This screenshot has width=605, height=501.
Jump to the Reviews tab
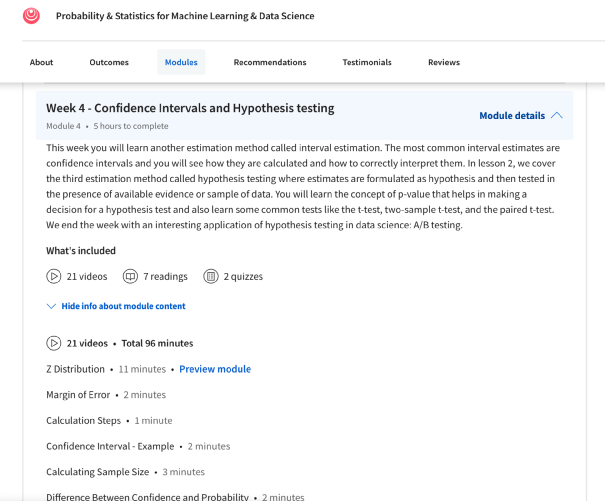(444, 62)
